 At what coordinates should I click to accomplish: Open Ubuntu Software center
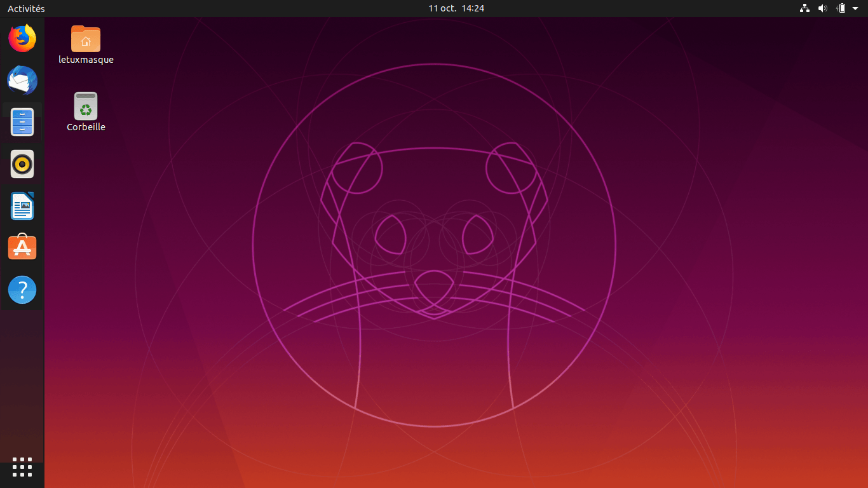(22, 247)
